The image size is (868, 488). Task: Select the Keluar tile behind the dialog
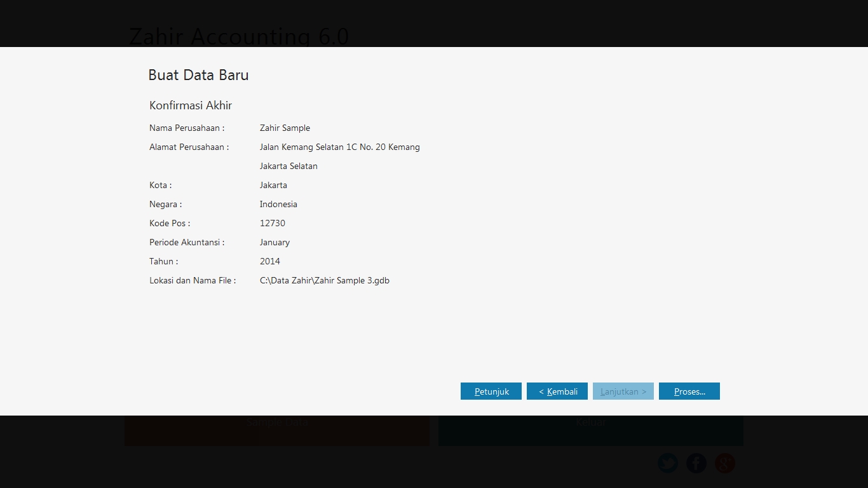tap(591, 430)
